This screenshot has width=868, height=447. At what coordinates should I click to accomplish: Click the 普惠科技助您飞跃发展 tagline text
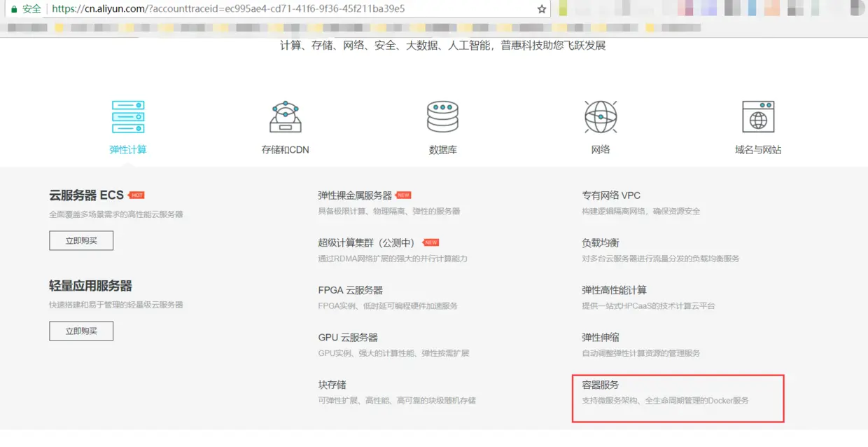(553, 46)
